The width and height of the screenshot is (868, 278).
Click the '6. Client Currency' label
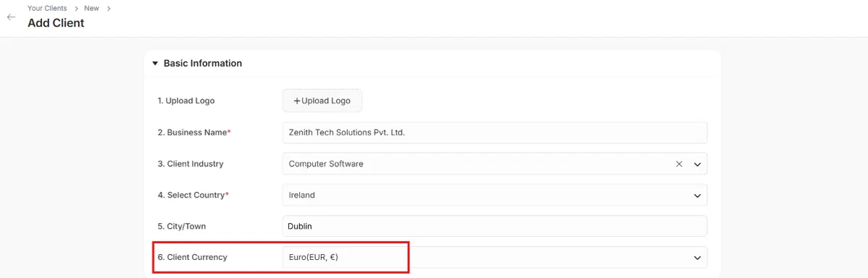[193, 257]
